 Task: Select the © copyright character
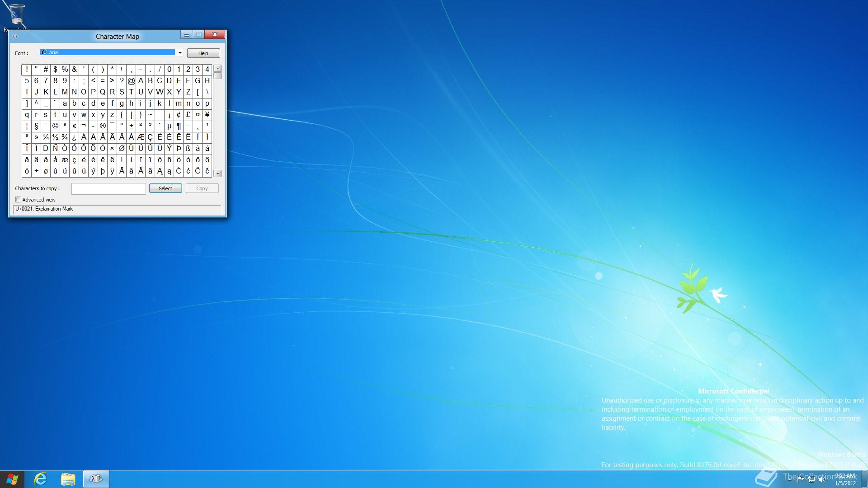(x=55, y=126)
